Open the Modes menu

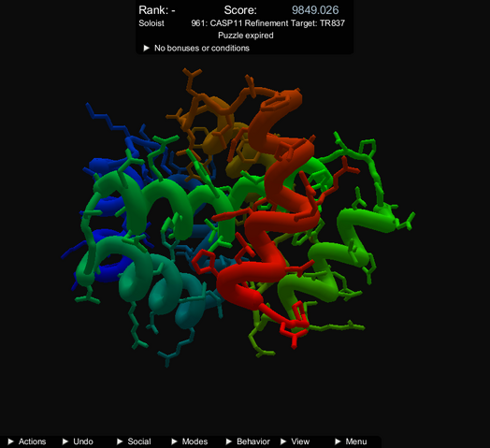click(x=190, y=441)
